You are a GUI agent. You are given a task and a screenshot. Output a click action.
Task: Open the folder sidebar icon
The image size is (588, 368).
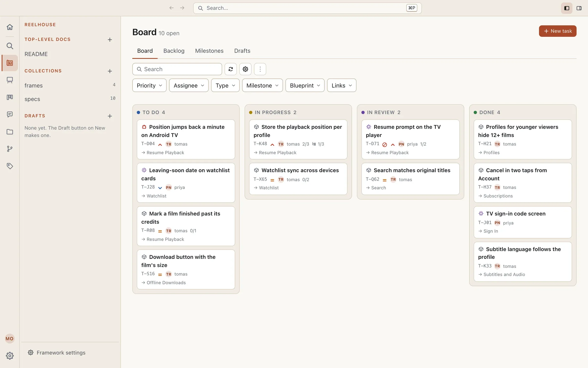coord(10,132)
